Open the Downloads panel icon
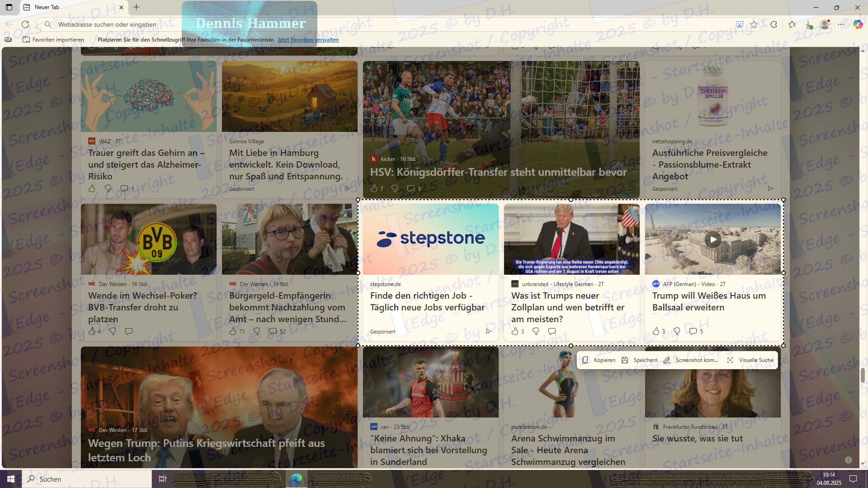868x488 pixels. click(809, 24)
